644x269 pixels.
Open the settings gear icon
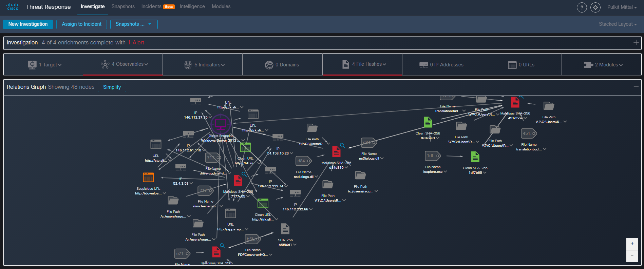click(x=595, y=7)
